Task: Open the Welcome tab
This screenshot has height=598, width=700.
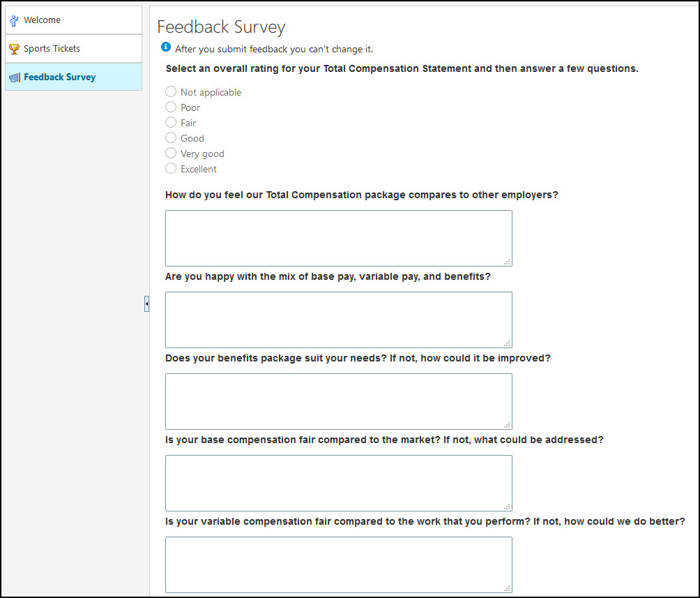Action: 74,20
